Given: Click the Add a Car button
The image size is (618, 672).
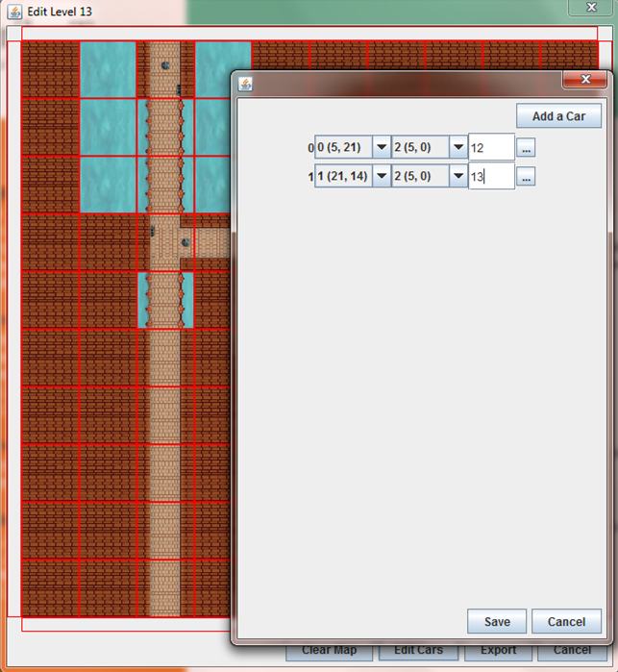Looking at the screenshot, I should pos(558,116).
